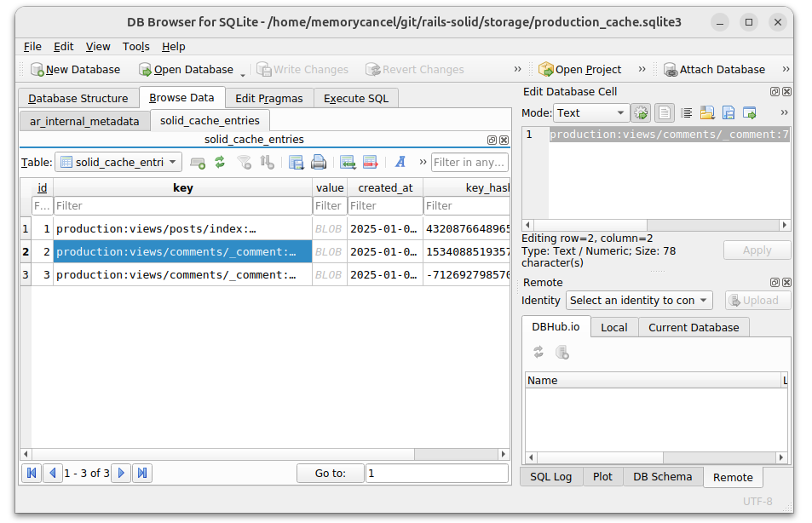
Task: Show more table toolbar actions chevron
Action: [x=423, y=162]
